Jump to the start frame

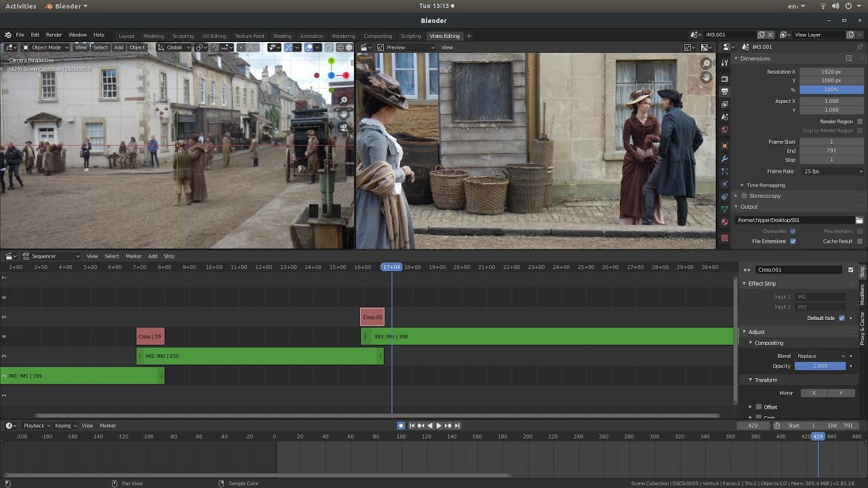click(412, 426)
